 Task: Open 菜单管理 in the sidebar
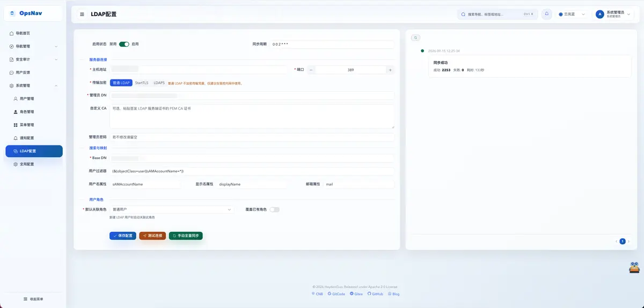33,125
